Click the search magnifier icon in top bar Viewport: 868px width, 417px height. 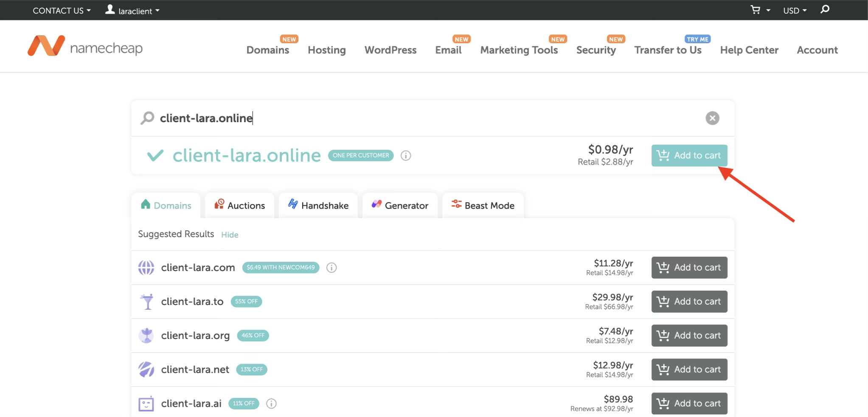(825, 9)
